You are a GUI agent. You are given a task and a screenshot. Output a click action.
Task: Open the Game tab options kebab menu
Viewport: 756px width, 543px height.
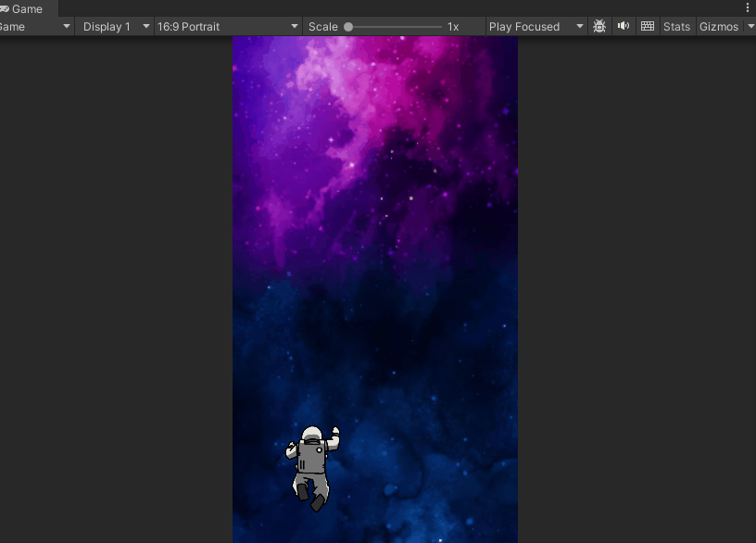(748, 7)
